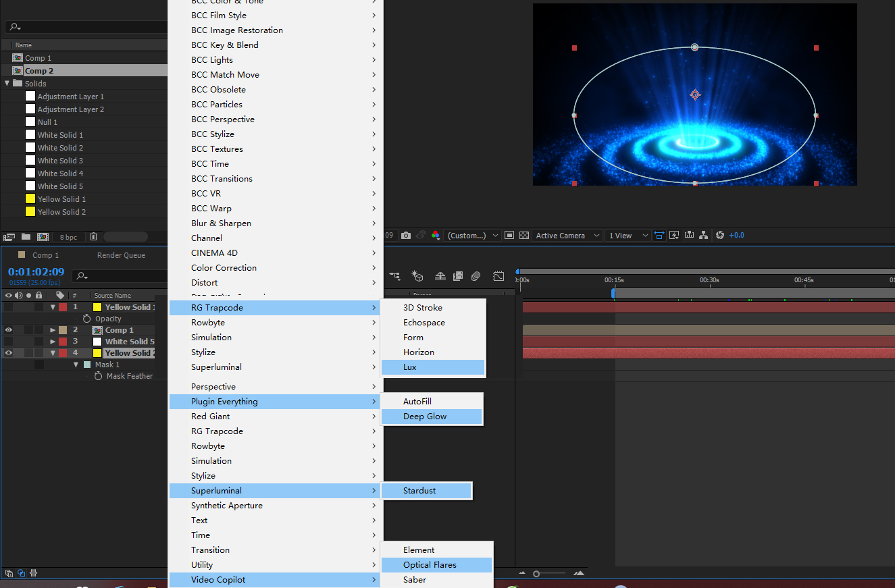Click the zoom-out mountain icon on the timeline
895x588 pixels.
[x=522, y=573]
